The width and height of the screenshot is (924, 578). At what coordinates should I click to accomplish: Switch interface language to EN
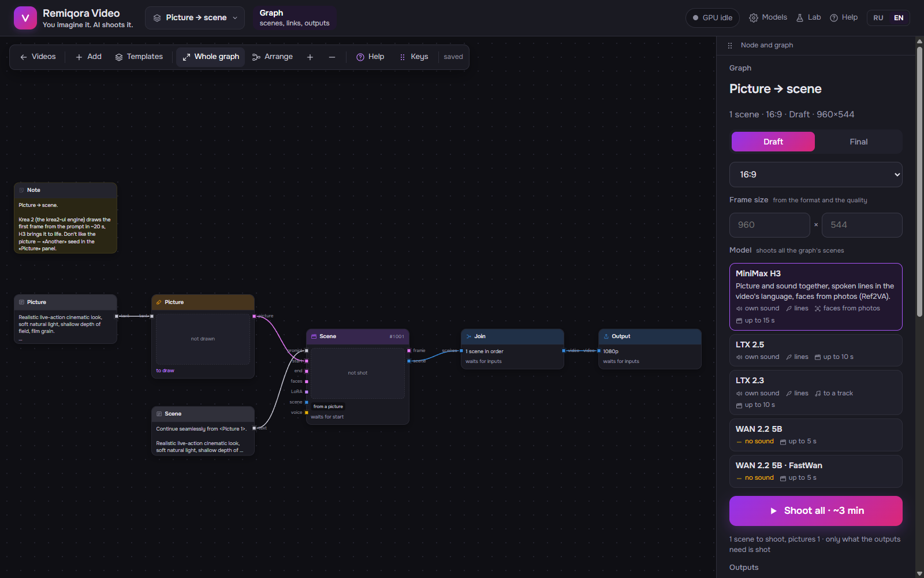899,18
